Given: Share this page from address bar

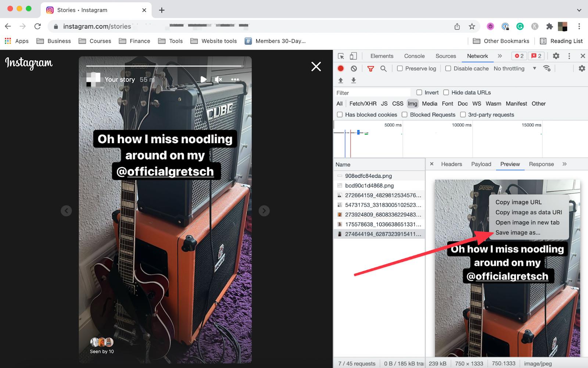Looking at the screenshot, I should tap(457, 26).
